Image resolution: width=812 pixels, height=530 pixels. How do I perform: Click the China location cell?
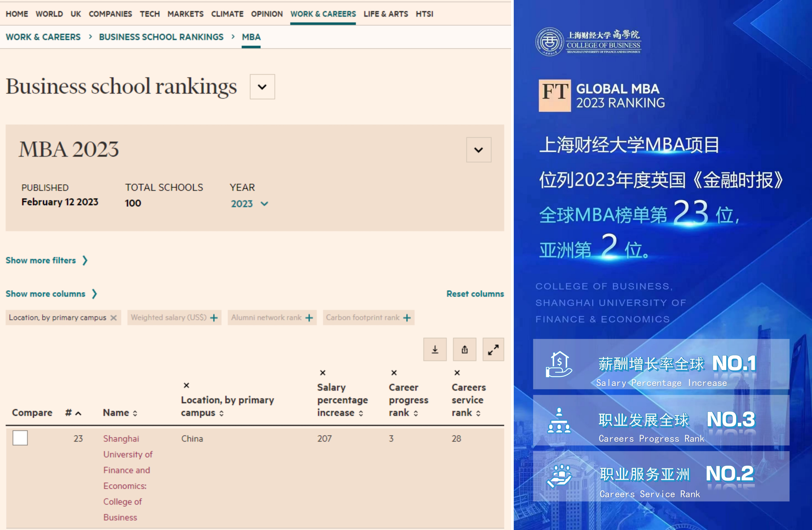tap(192, 438)
